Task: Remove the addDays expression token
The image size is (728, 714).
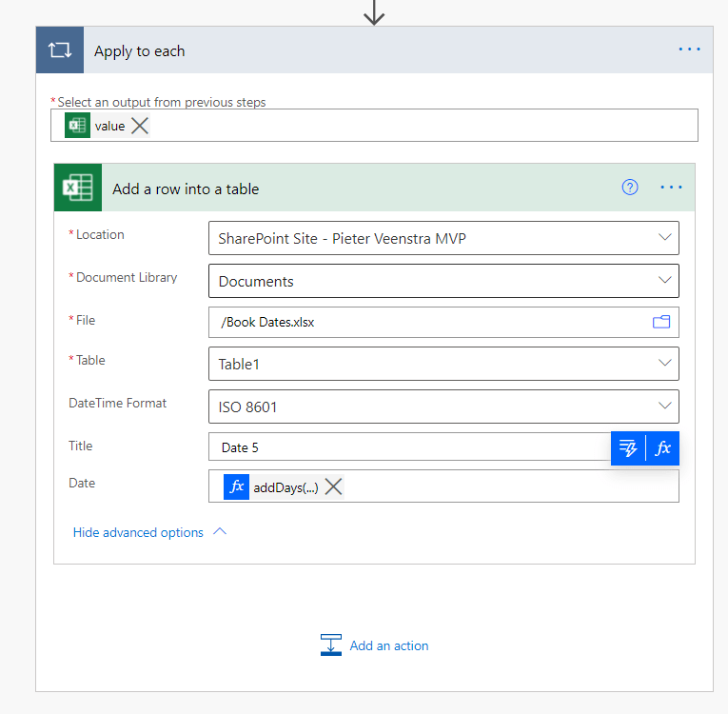Action: tap(333, 486)
